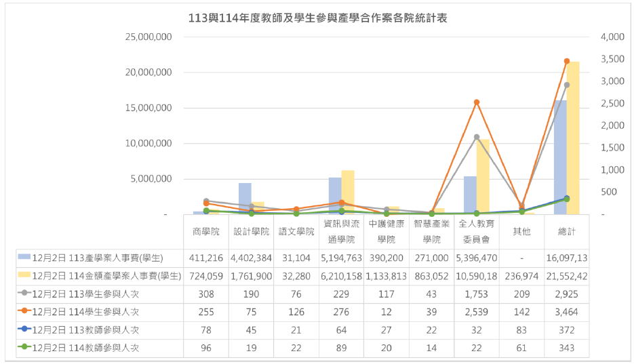The width and height of the screenshot is (634, 364).
Task: Click the 25,000,000 left axis label
Action: (x=148, y=37)
